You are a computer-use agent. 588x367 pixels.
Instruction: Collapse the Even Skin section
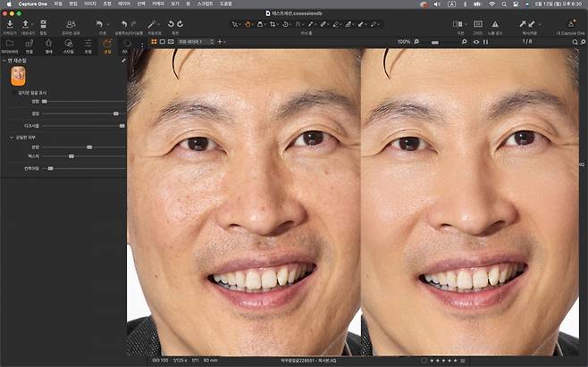[x=13, y=138]
